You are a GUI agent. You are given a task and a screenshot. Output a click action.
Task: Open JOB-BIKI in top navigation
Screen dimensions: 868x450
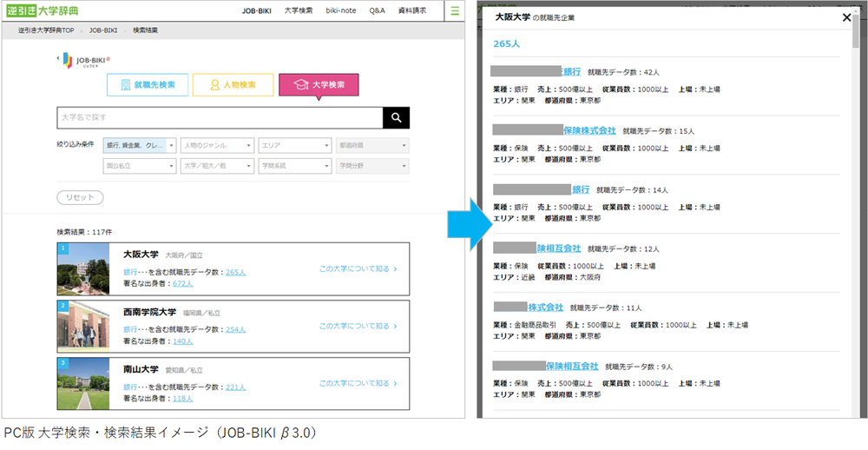[x=256, y=10]
